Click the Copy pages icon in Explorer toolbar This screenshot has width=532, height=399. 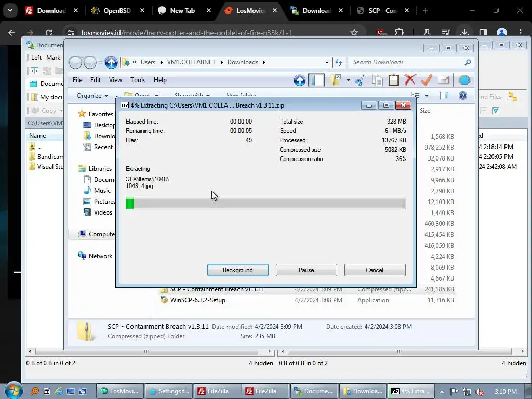click(x=377, y=81)
